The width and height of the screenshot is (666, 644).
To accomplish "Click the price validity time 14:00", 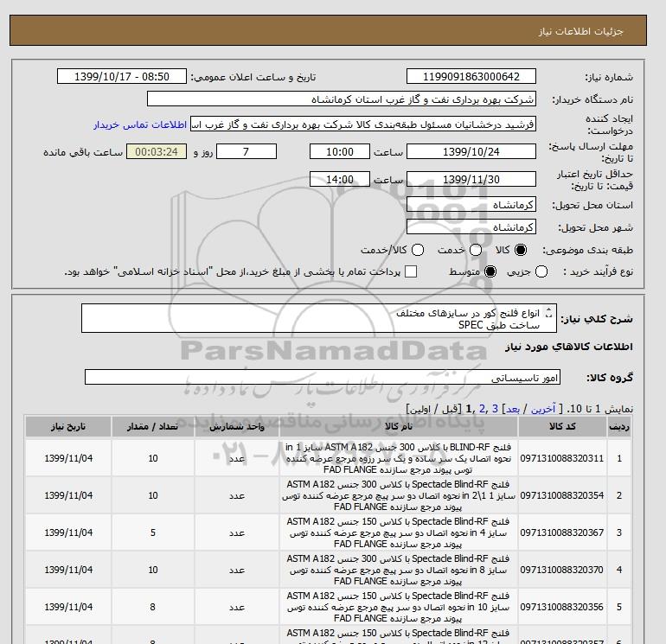I will point(340,179).
